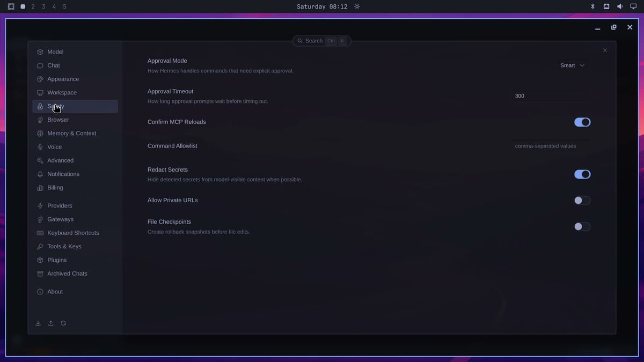Click the brightness sun icon beside the clock
The height and width of the screenshot is (362, 644).
[357, 6]
